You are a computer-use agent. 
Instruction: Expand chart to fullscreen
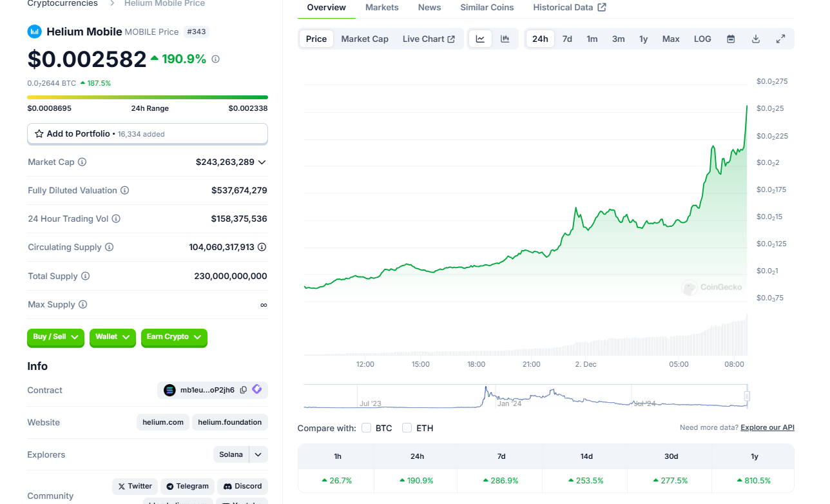tap(780, 39)
